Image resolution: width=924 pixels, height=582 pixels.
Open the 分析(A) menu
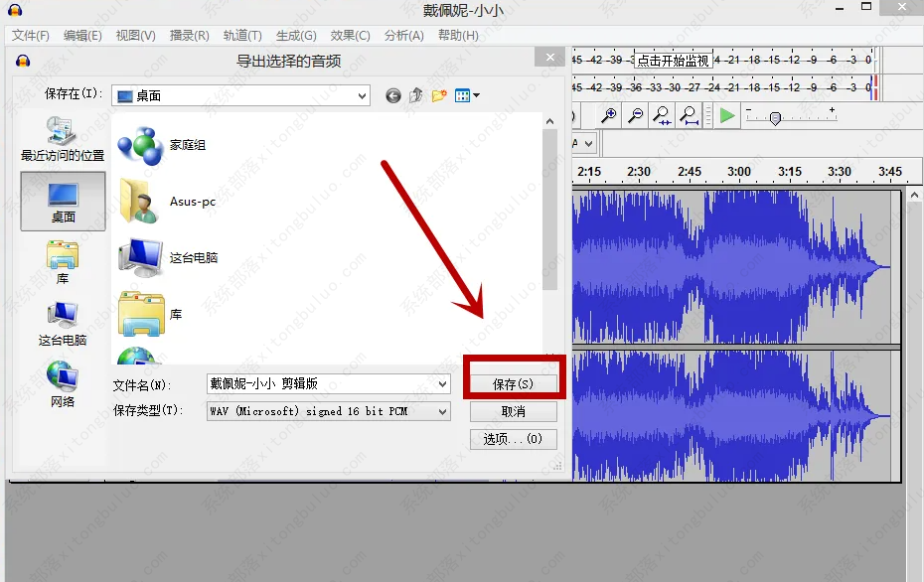click(x=403, y=36)
